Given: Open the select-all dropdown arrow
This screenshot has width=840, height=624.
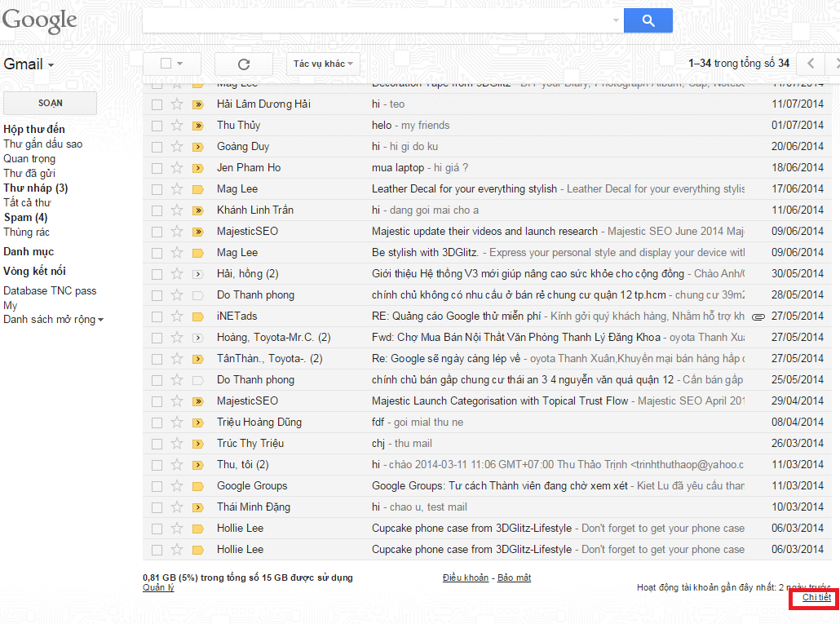Looking at the screenshot, I should (x=180, y=64).
